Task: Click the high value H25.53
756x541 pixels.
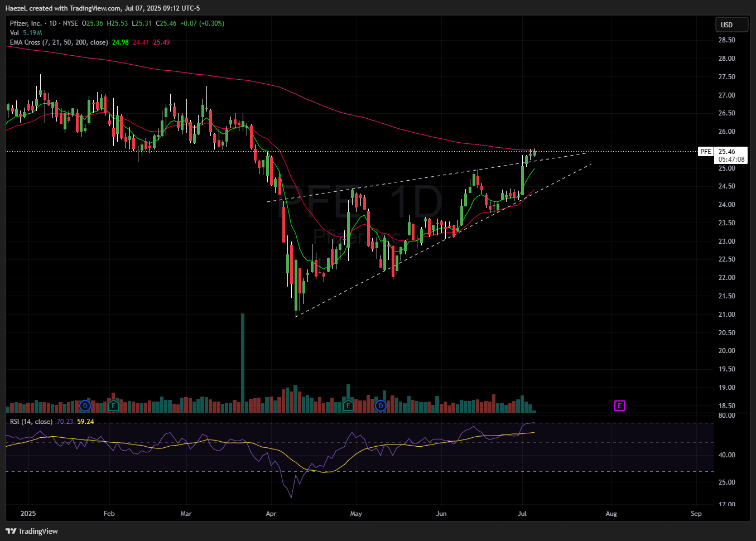Action: click(x=118, y=23)
